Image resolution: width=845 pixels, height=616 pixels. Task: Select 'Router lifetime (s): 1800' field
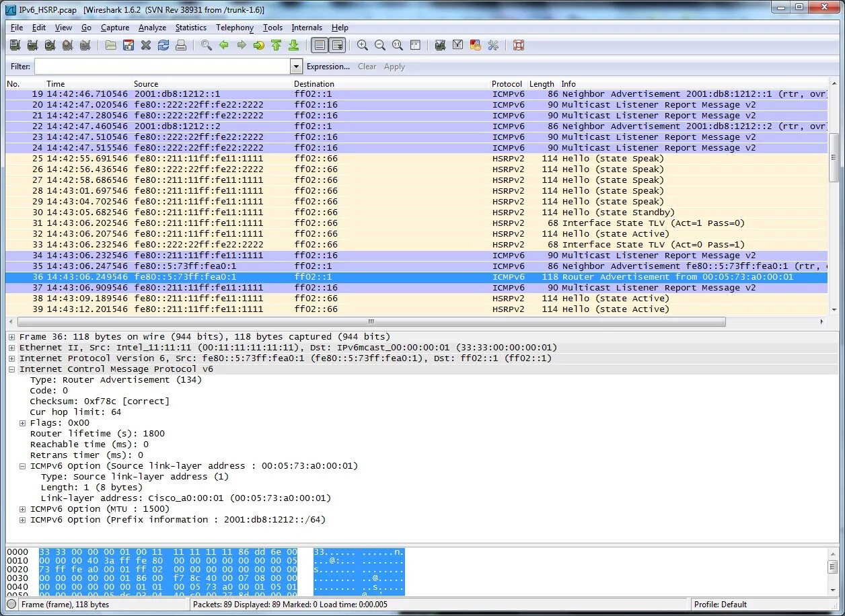click(x=98, y=434)
